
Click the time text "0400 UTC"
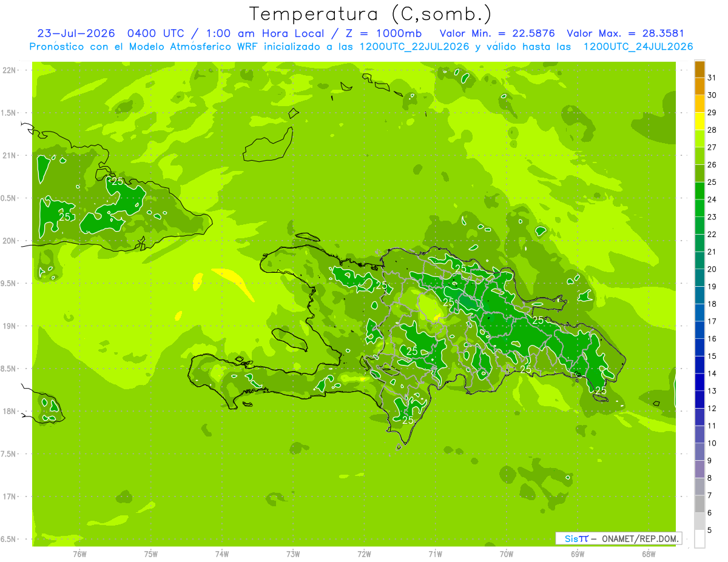click(x=157, y=33)
